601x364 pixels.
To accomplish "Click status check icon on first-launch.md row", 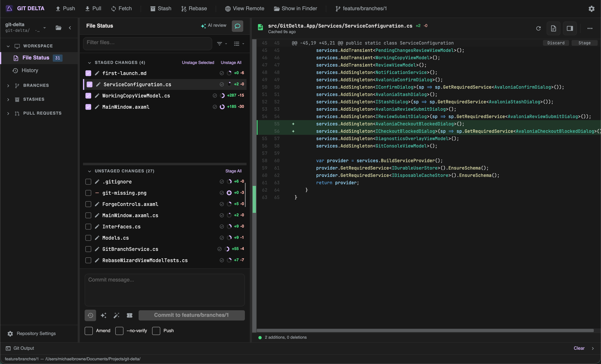I will [x=222, y=73].
